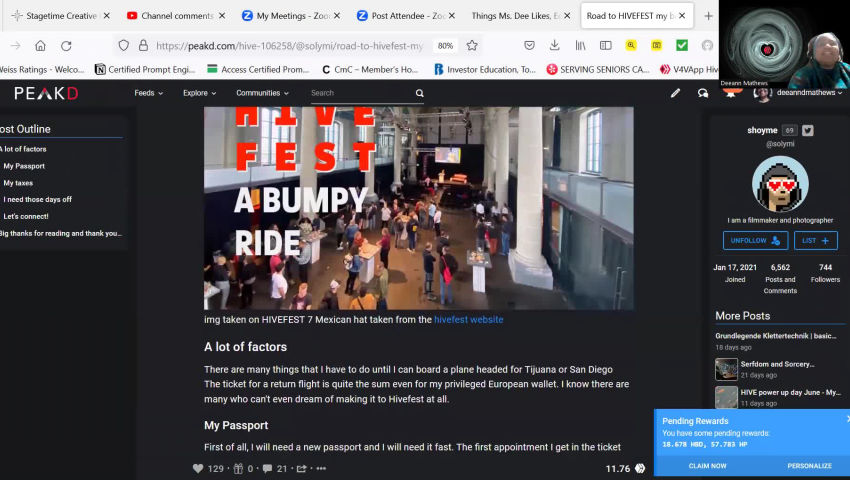850x480 pixels.
Task: Reload the current page
Action: coord(66,46)
